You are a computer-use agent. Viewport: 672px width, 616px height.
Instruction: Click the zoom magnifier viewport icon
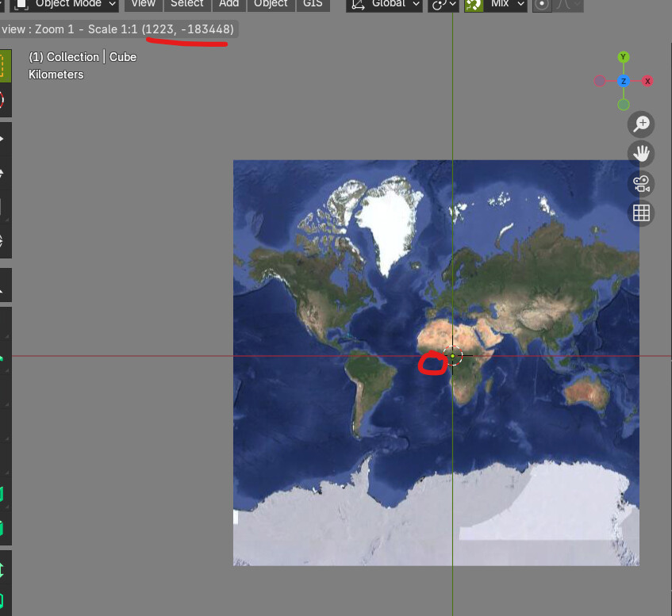(x=641, y=124)
